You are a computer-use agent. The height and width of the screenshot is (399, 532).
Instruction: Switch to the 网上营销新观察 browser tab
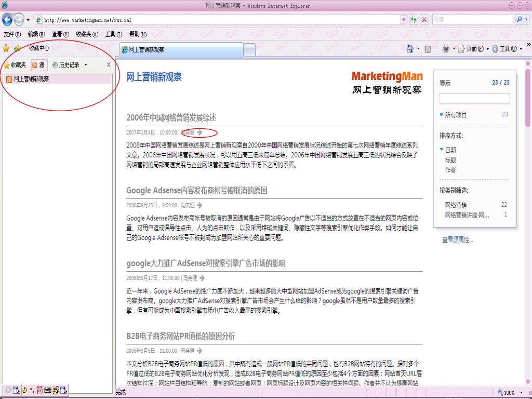(181, 49)
